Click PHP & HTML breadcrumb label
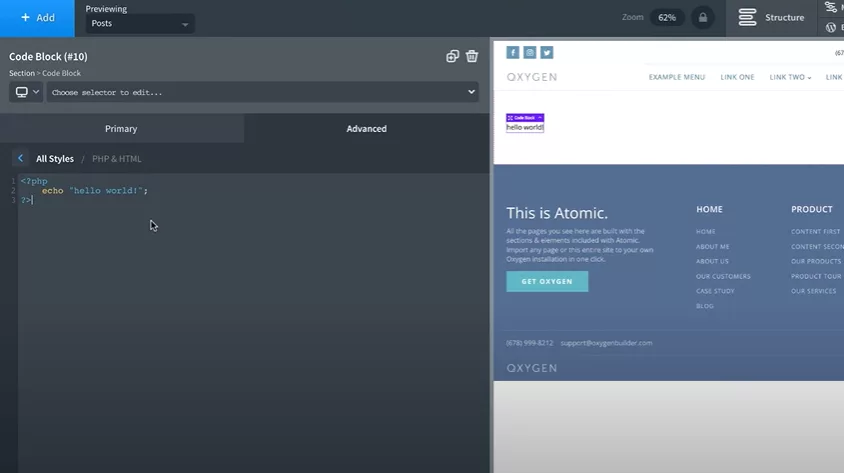 pyautogui.click(x=117, y=159)
